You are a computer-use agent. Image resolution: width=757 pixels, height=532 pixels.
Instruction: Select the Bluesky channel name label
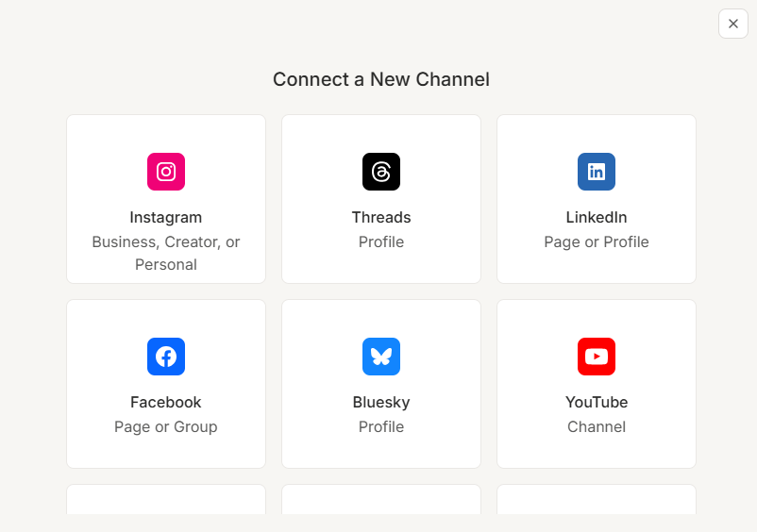coord(381,402)
